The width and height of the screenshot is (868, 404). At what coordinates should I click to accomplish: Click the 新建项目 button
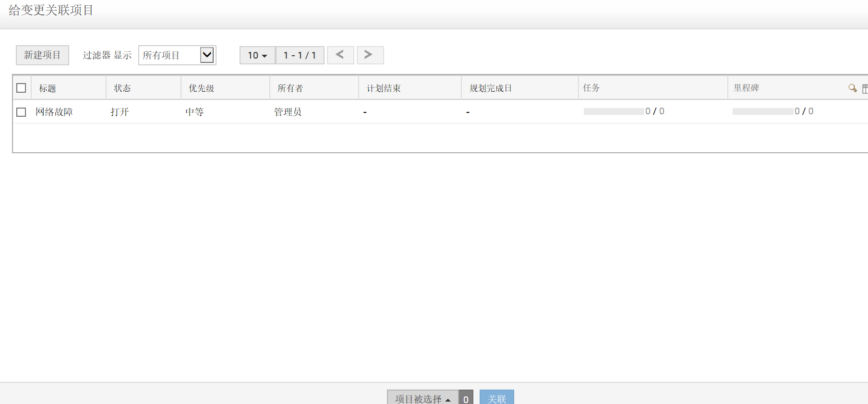pos(42,55)
